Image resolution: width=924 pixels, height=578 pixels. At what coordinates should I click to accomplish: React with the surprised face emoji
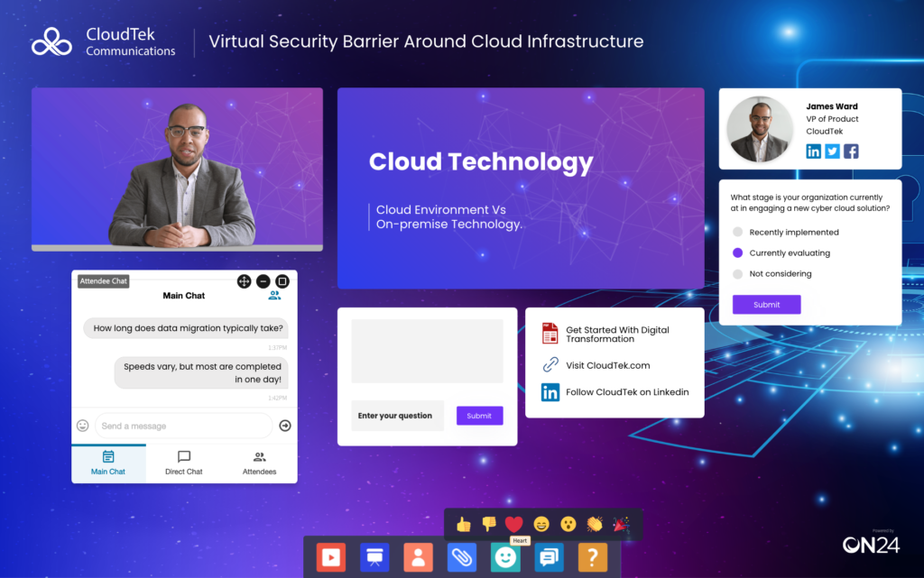click(568, 524)
